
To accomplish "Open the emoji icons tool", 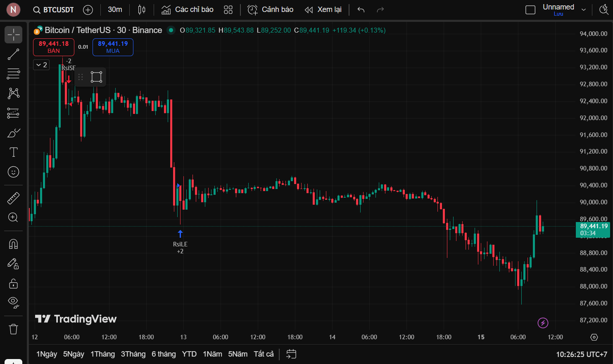I will 13,172.
